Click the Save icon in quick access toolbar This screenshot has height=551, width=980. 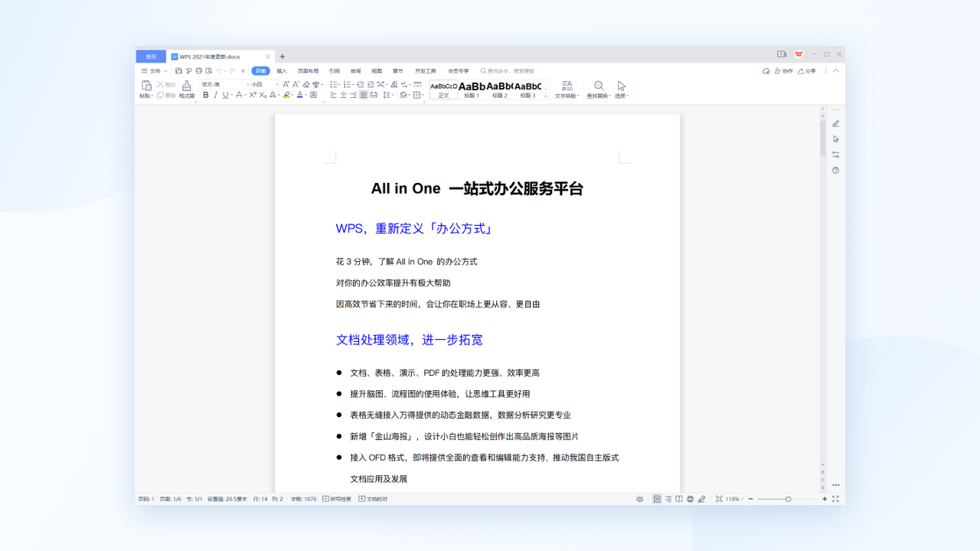click(178, 70)
